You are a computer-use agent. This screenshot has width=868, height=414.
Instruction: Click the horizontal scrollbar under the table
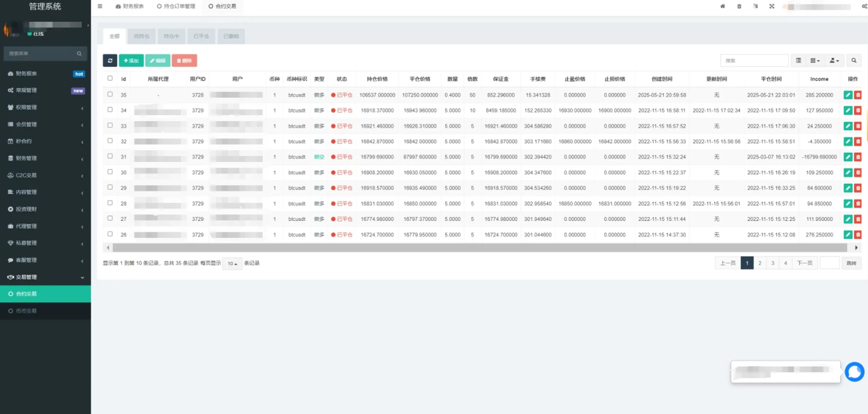click(x=479, y=248)
